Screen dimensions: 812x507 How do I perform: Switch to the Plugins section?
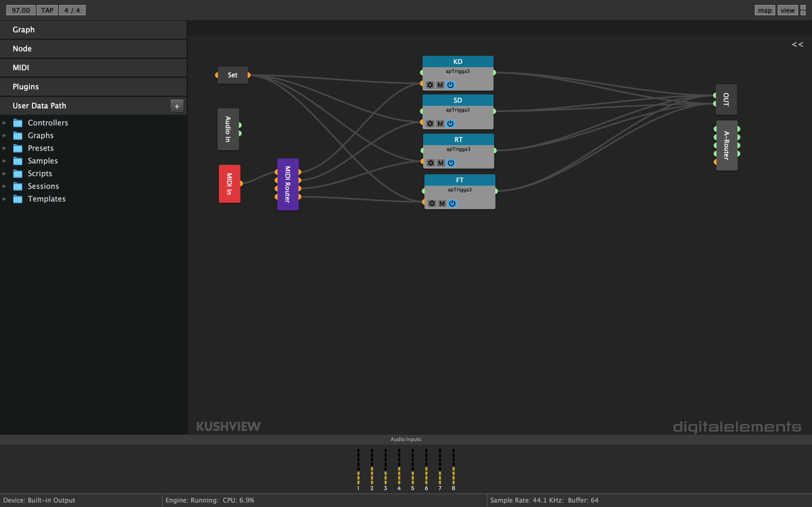26,87
